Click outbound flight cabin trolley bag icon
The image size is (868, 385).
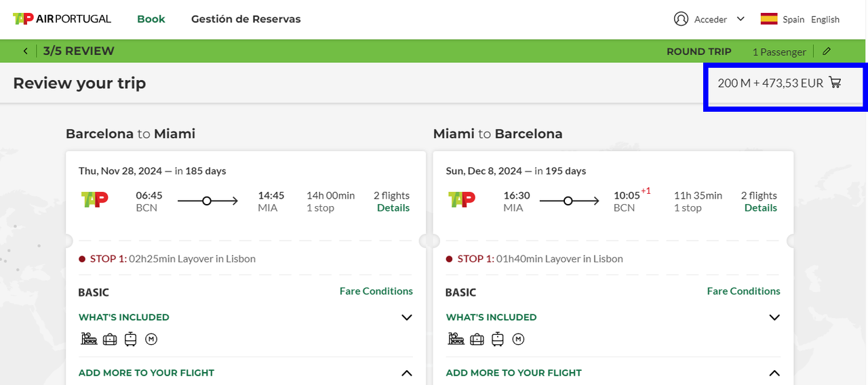[x=131, y=339]
